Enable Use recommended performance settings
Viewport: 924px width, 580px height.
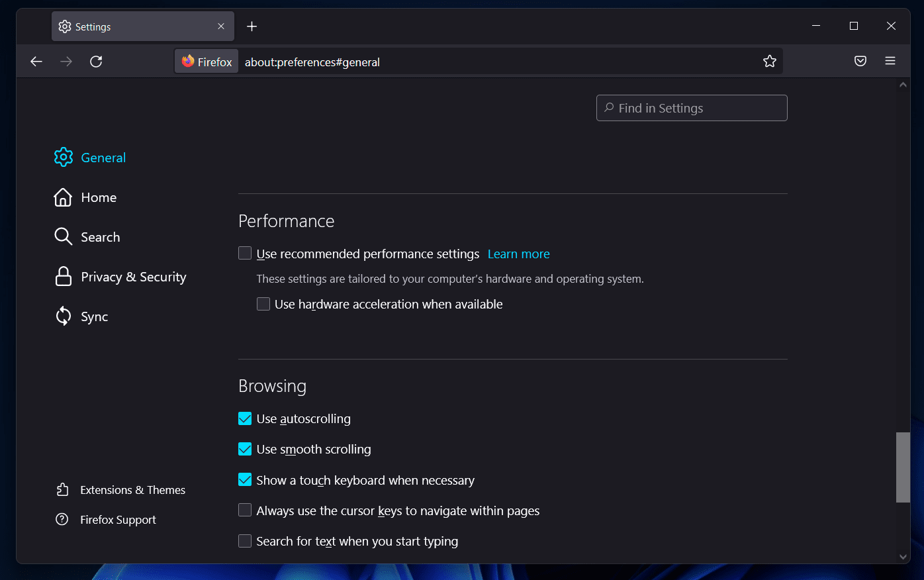tap(245, 254)
